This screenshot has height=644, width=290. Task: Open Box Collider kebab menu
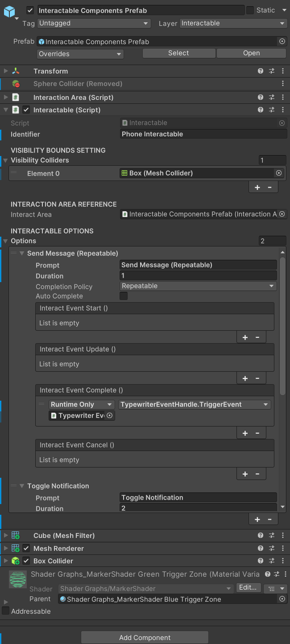tap(283, 561)
